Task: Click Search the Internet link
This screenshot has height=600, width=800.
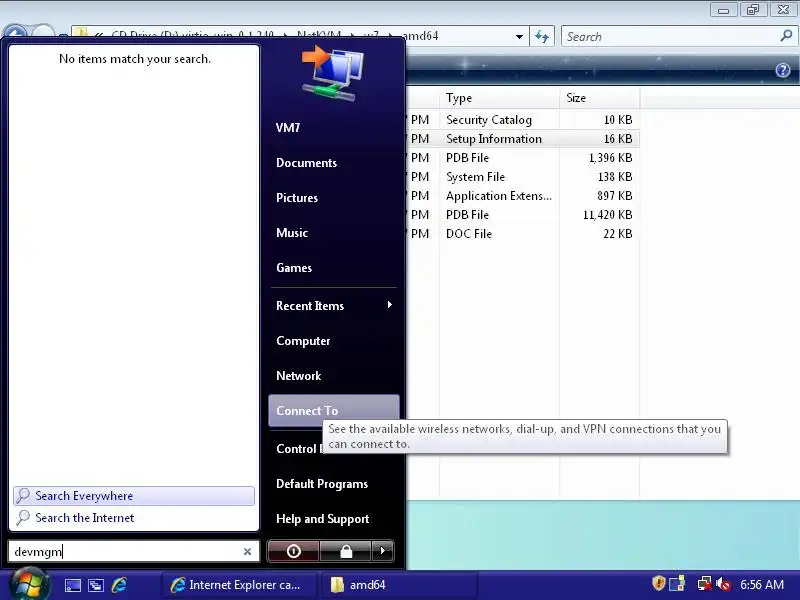Action: coord(134,517)
